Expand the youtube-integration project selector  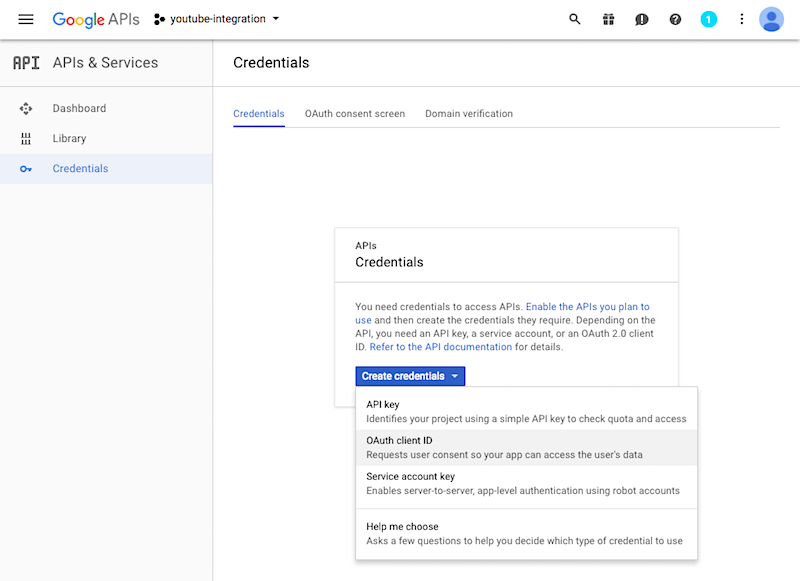point(217,19)
